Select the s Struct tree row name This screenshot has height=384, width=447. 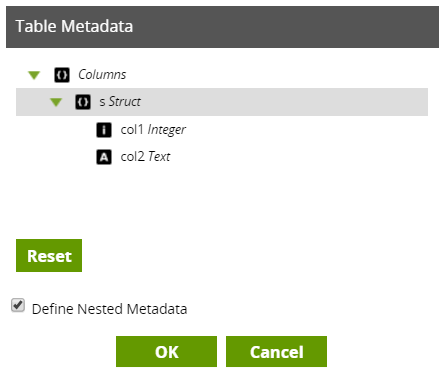point(102,102)
